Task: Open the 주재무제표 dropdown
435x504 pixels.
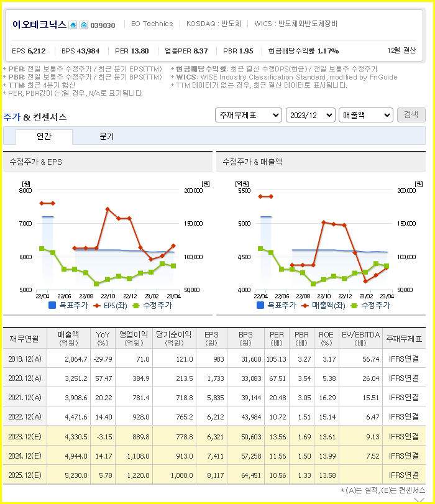Action: (249, 115)
